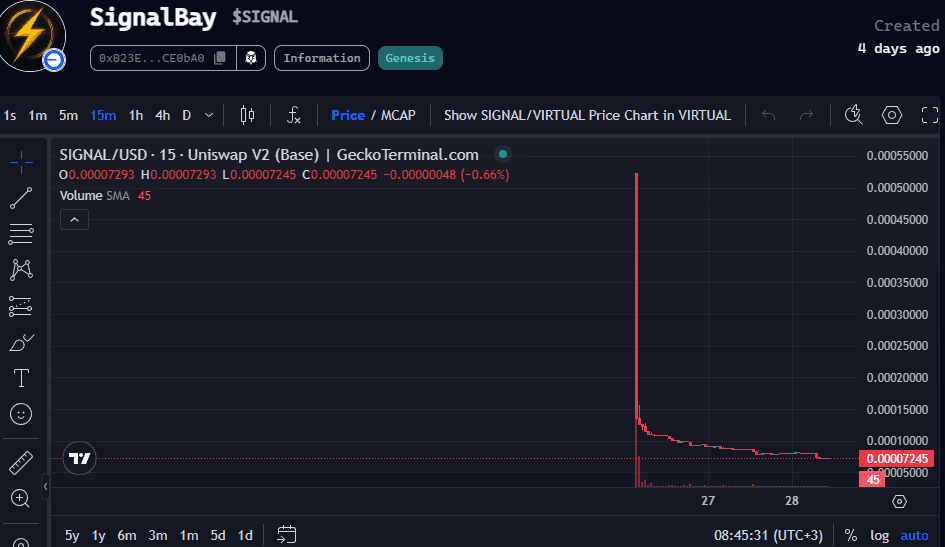This screenshot has width=945, height=547.
Task: Open chart settings hexagon icon
Action: tap(891, 115)
